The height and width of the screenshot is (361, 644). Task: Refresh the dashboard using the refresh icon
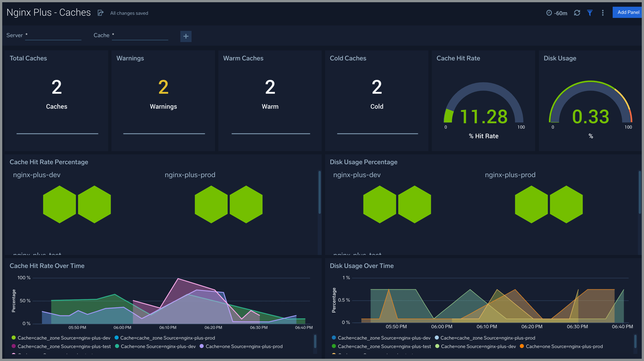[x=577, y=13]
